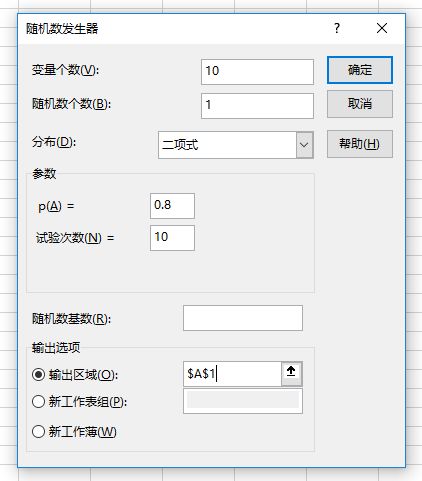Click the range collapse arrow icon

(292, 374)
